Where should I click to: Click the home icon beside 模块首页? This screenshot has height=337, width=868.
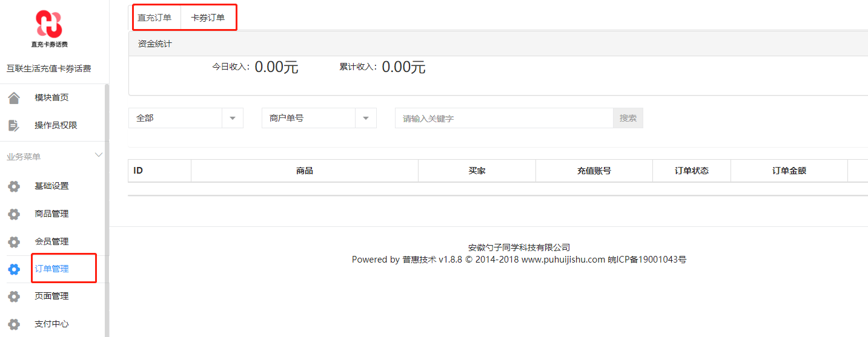click(14, 97)
